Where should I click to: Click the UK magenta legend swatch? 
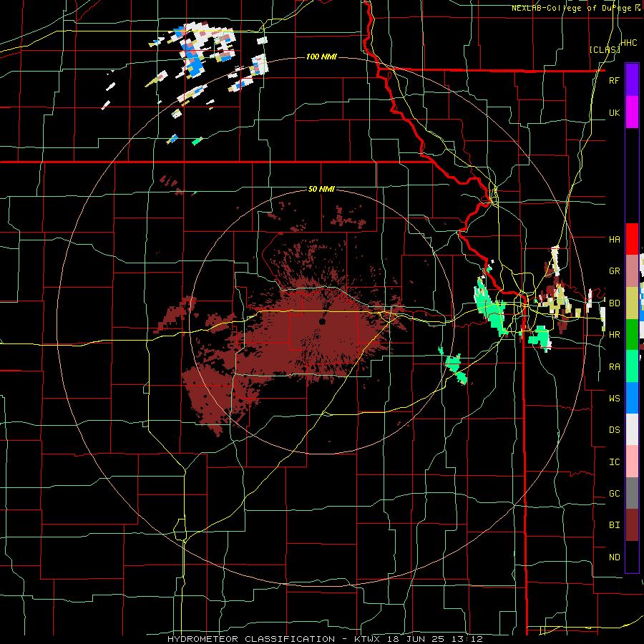pyautogui.click(x=632, y=112)
